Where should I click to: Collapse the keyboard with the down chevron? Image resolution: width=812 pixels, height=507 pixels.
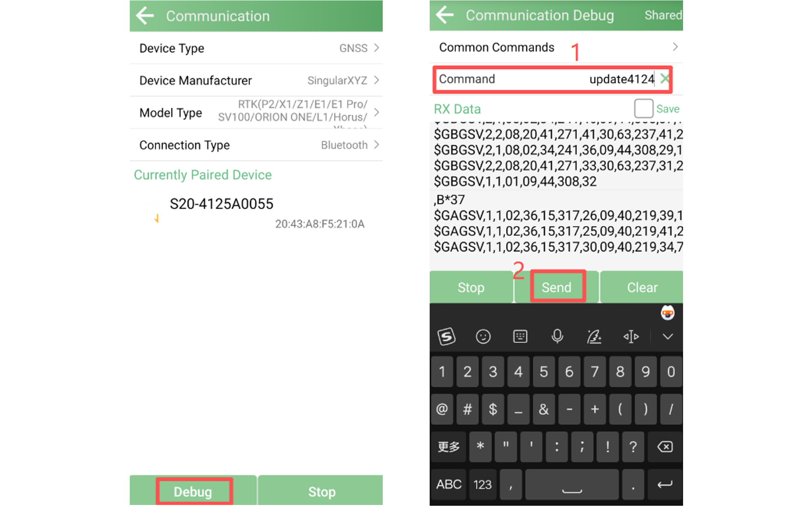(x=668, y=337)
